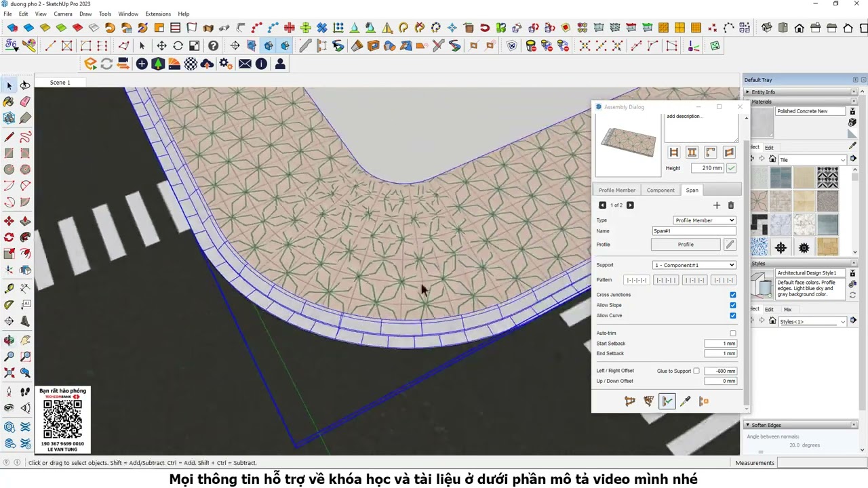Open the Mix tab in Styles
This screenshot has height=488, width=868.
787,309
